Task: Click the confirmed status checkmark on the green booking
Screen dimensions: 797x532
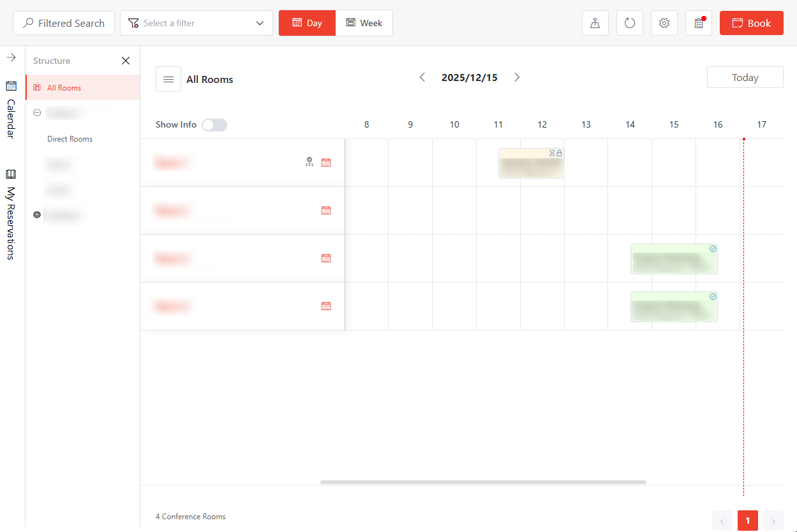Action: (713, 248)
